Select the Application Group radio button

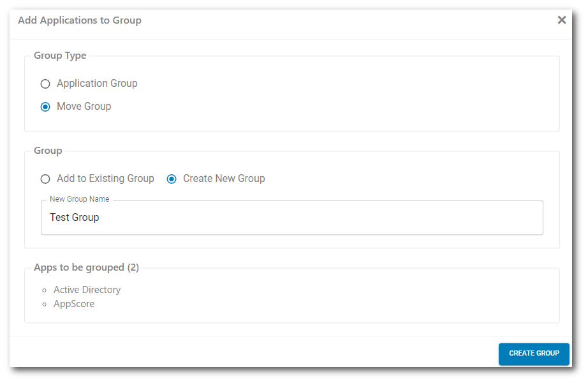[x=45, y=84]
